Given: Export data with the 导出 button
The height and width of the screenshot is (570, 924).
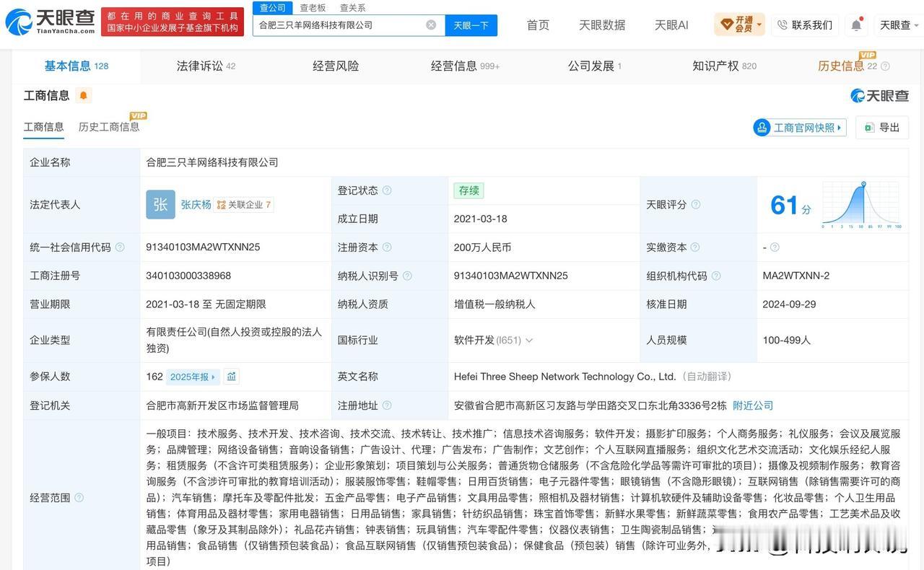Looking at the screenshot, I should click(x=882, y=128).
